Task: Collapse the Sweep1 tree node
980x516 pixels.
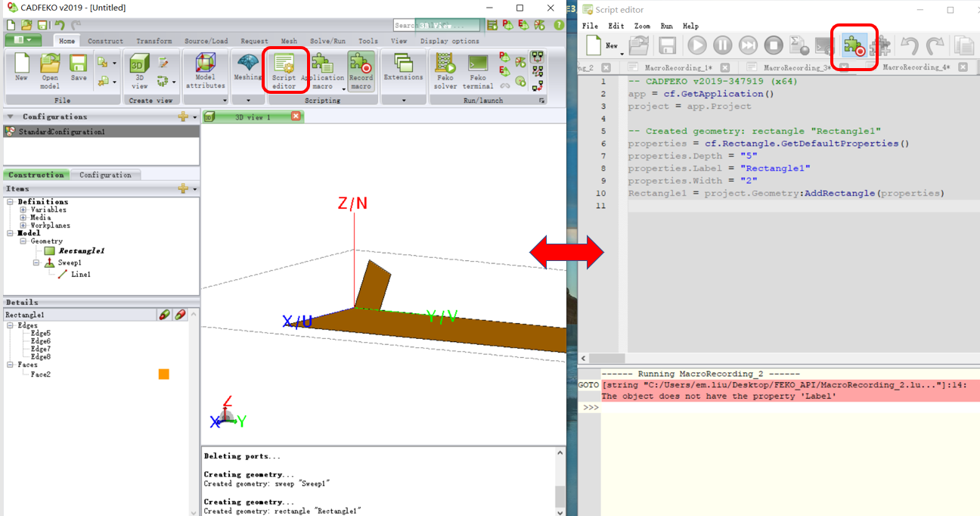Action: pyautogui.click(x=36, y=263)
